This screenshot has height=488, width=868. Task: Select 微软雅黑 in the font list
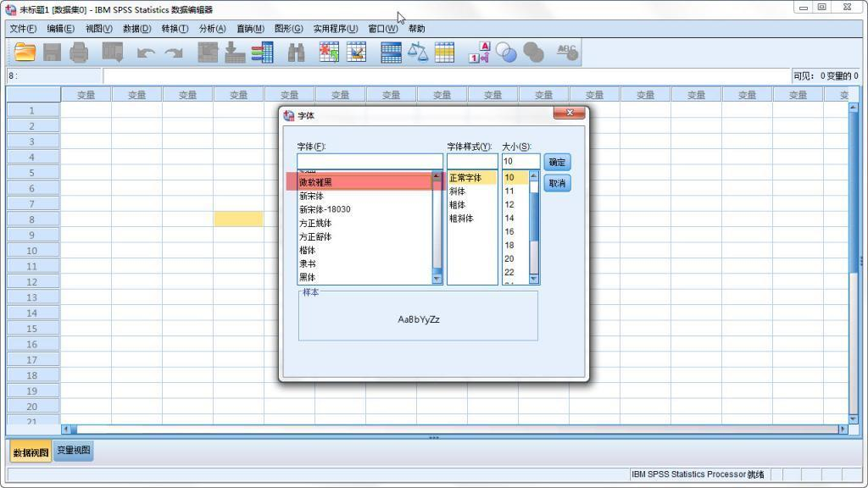click(x=364, y=182)
